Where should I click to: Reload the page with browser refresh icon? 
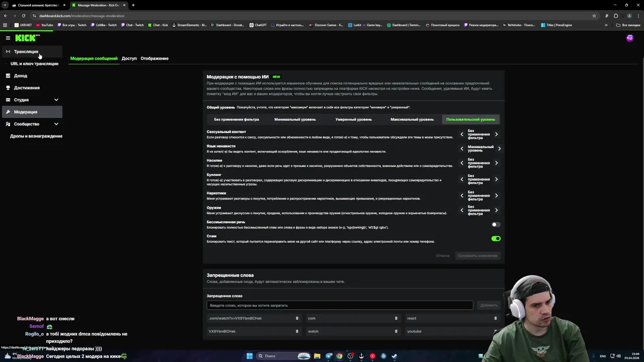[x=23, y=16]
